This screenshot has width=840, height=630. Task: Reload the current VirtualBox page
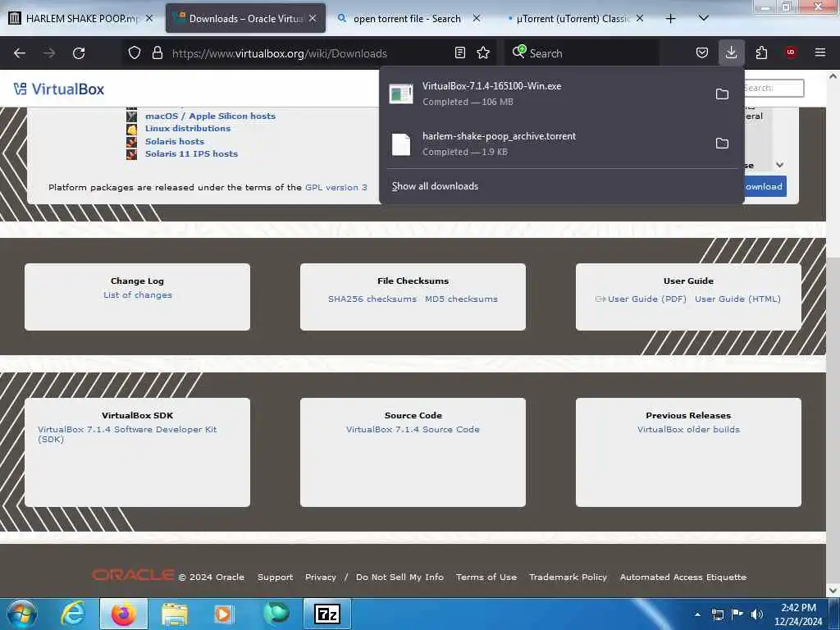point(79,53)
